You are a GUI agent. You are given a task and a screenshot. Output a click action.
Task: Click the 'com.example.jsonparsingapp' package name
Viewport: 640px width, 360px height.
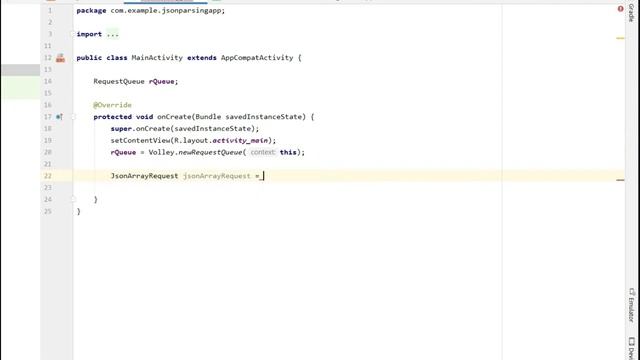tap(166, 11)
